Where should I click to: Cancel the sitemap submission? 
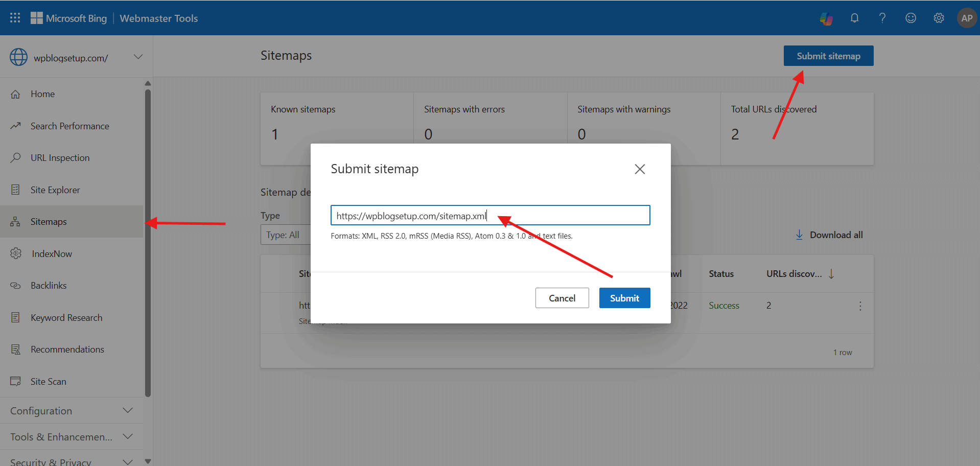pyautogui.click(x=562, y=298)
